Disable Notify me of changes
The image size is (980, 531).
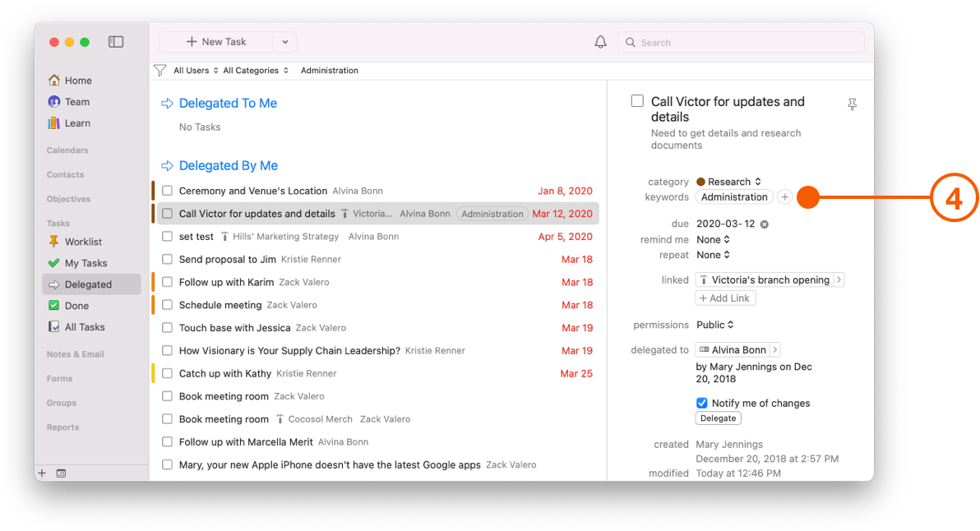tap(702, 403)
